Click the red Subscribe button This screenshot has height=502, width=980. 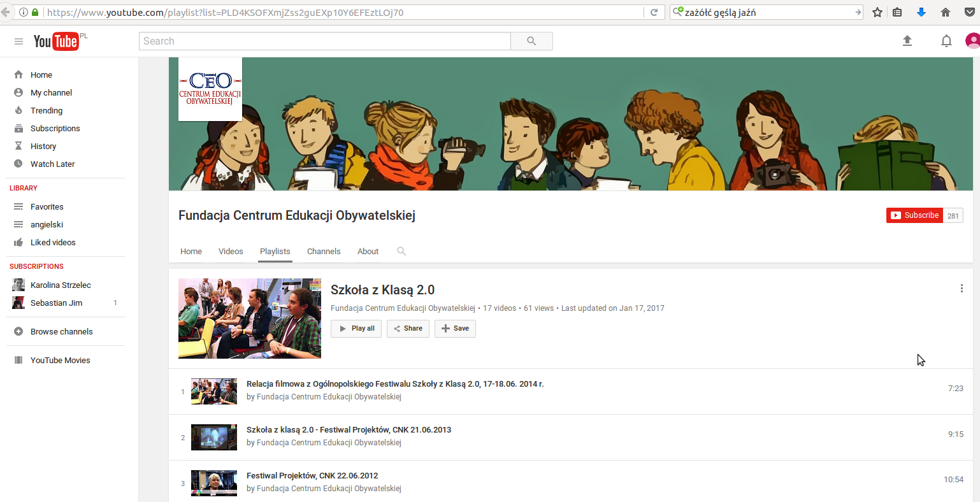pyautogui.click(x=914, y=215)
